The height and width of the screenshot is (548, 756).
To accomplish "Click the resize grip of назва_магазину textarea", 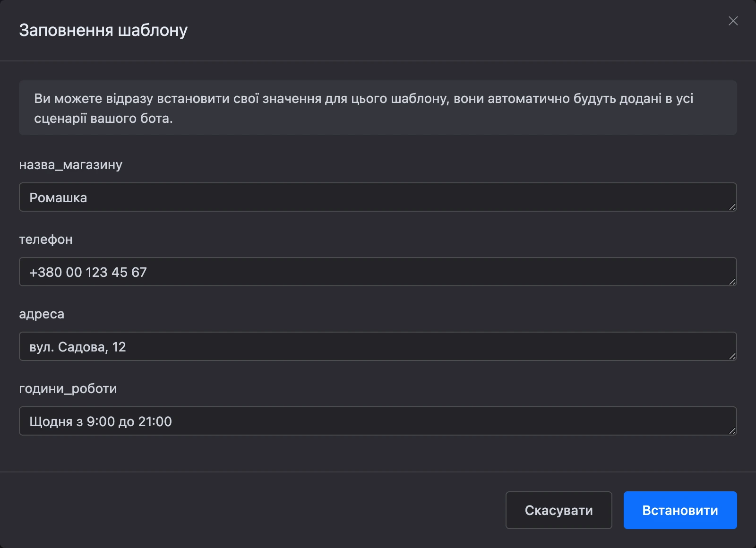I will click(x=732, y=207).
